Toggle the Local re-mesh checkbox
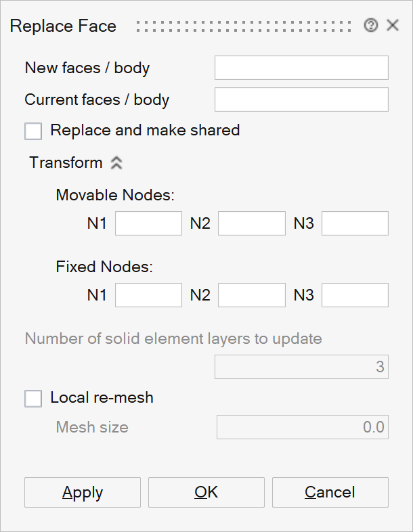 pyautogui.click(x=33, y=398)
